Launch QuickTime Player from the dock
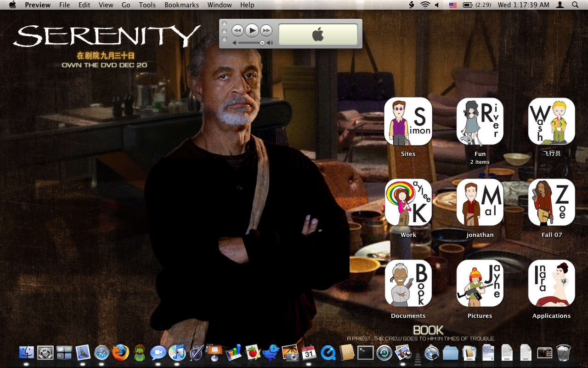The image size is (588, 368). (328, 353)
